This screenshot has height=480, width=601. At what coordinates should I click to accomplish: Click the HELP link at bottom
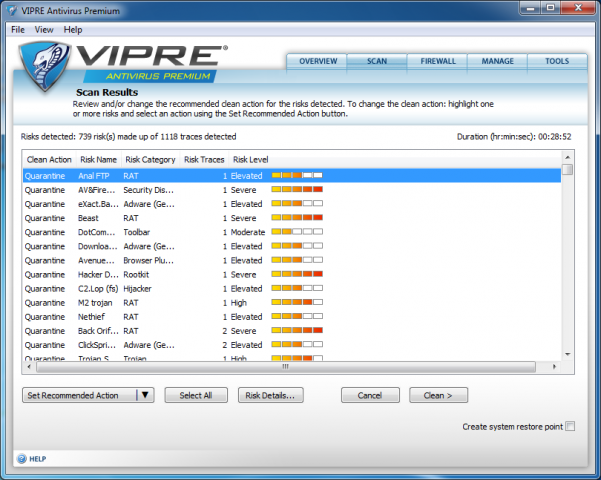click(x=38, y=459)
